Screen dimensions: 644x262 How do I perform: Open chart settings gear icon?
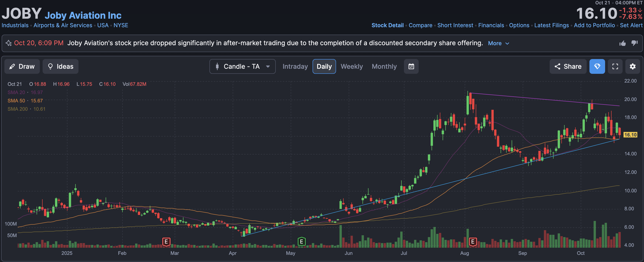pos(632,66)
